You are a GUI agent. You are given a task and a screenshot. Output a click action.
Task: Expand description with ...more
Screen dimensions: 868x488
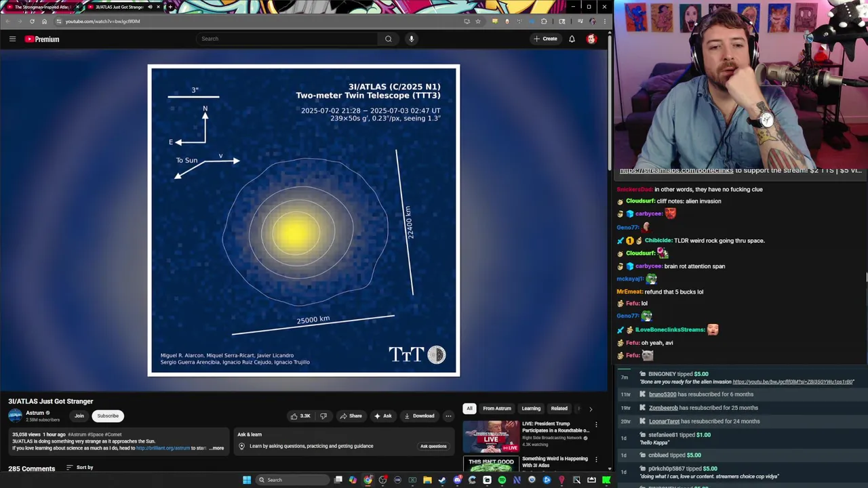click(217, 448)
